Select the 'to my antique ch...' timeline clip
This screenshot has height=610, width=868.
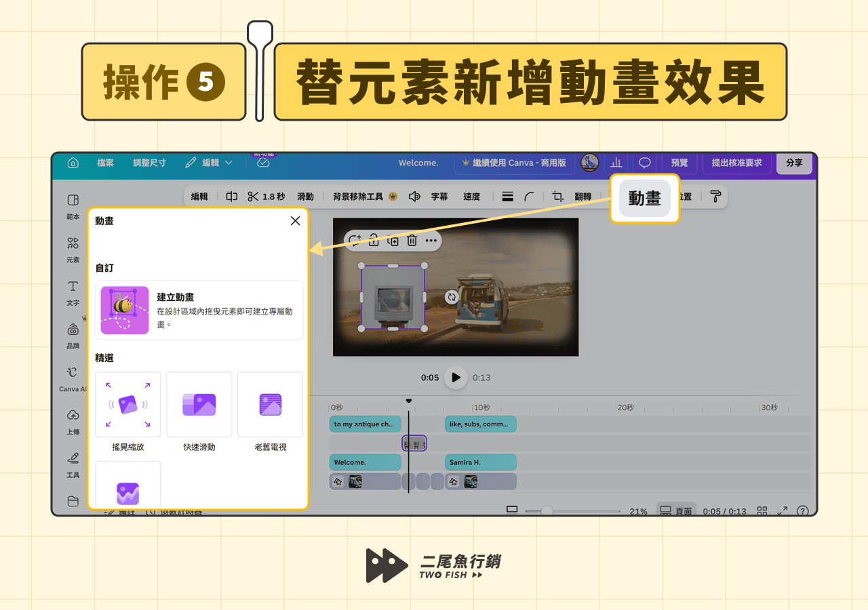[x=366, y=424]
